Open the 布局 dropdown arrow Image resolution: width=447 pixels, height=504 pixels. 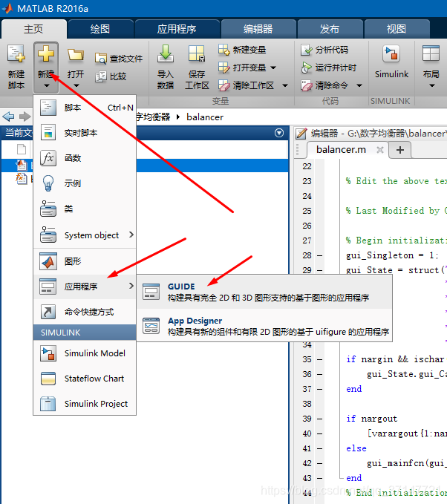(x=432, y=85)
